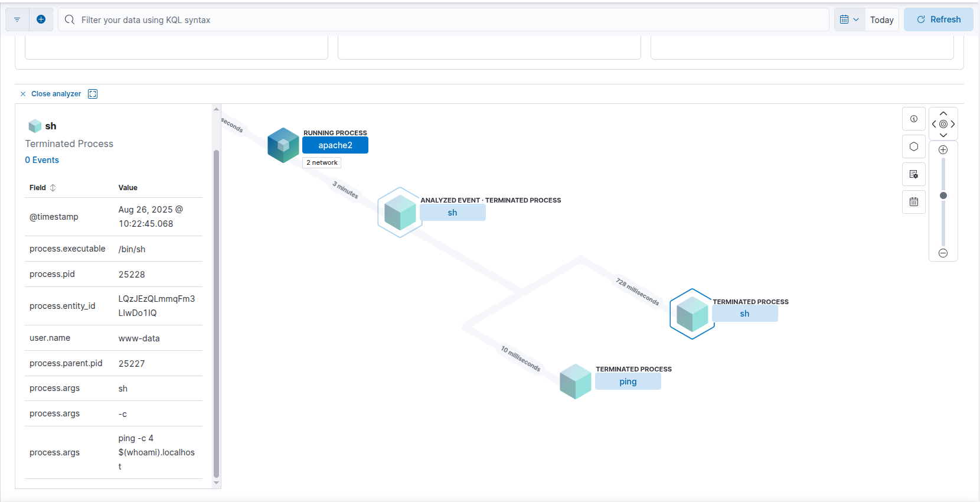This screenshot has width=980, height=502.
Task: Open the analyzer legend info button
Action: [913, 119]
